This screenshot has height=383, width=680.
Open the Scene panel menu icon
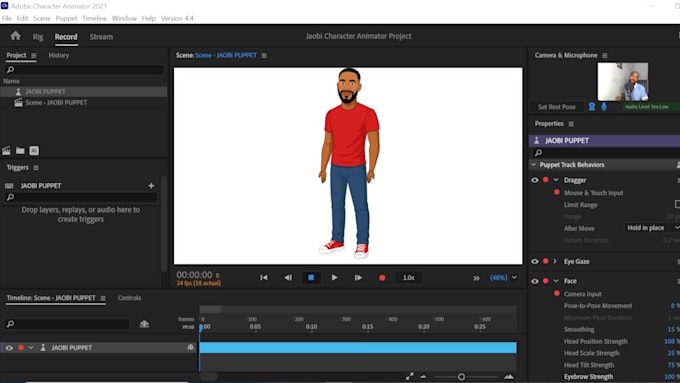click(x=264, y=56)
